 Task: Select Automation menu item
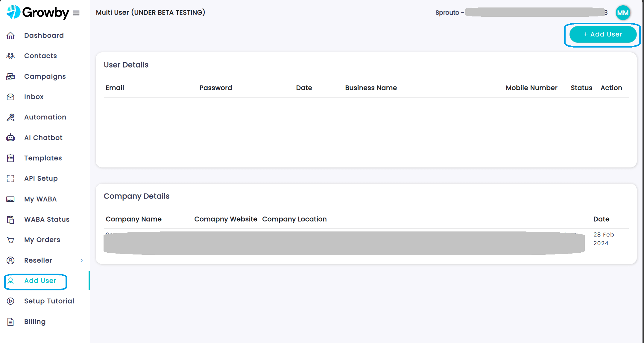pos(45,117)
